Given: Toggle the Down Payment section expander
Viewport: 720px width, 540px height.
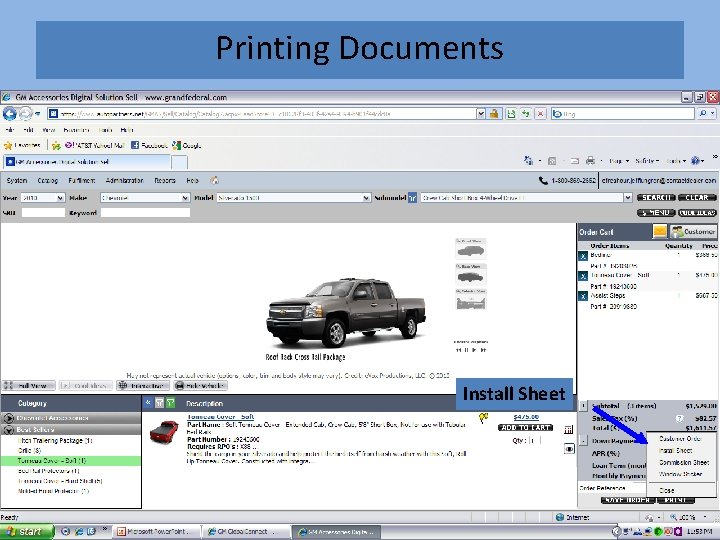Looking at the screenshot, I should 583,440.
